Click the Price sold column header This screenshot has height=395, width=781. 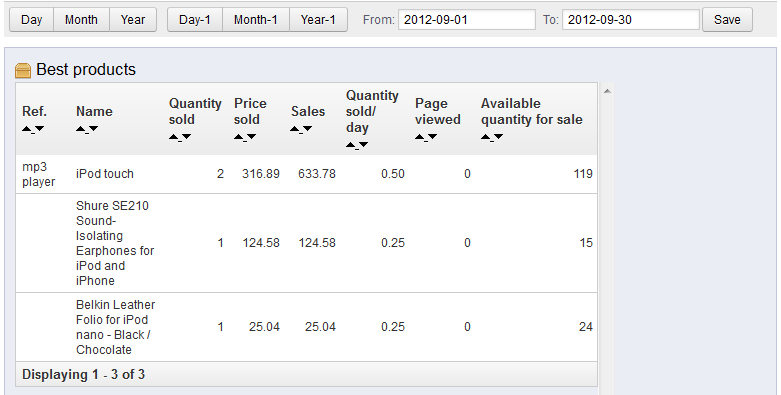tap(250, 112)
